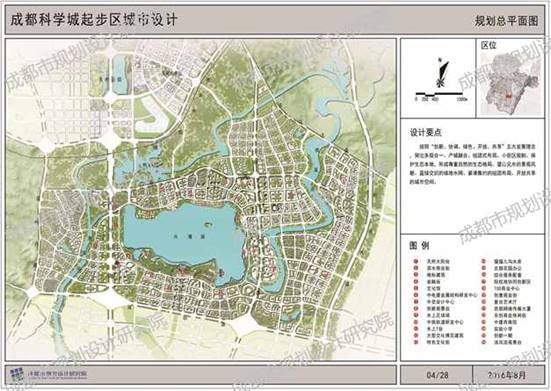
Task: Click the first marker in the legend's left column
Action: point(416,261)
